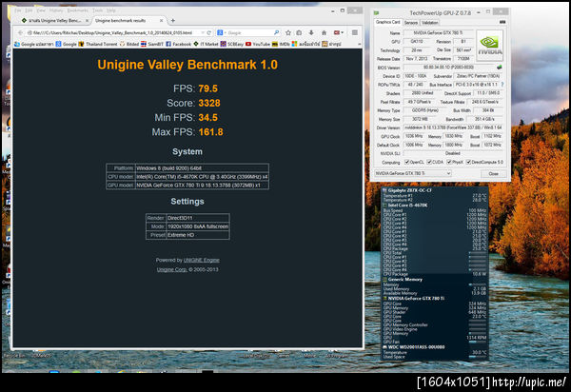Click the Extreme HD preset cell
Viewport: 571px width, 392px height.
point(198,235)
